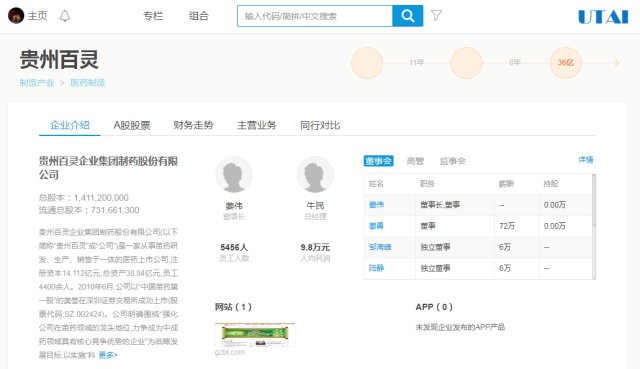Image resolution: width=640 pixels, height=369 pixels.
Task: Click the timeline right arrow
Action: (616, 63)
